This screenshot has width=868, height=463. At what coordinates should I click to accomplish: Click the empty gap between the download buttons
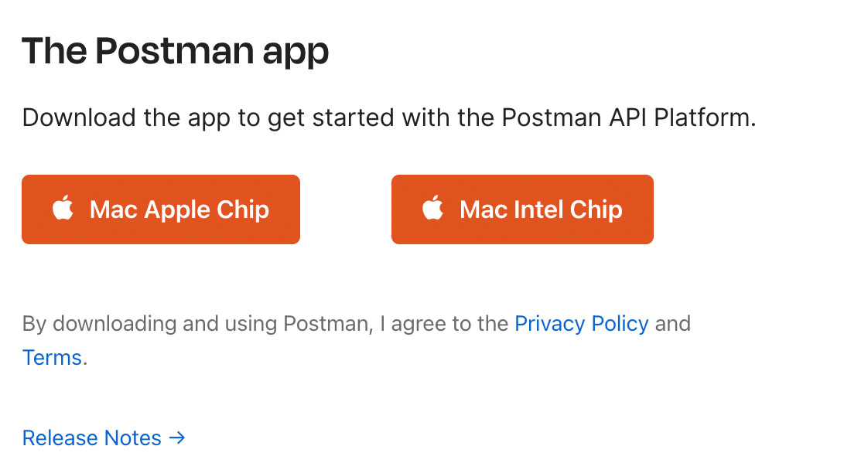[x=345, y=209]
